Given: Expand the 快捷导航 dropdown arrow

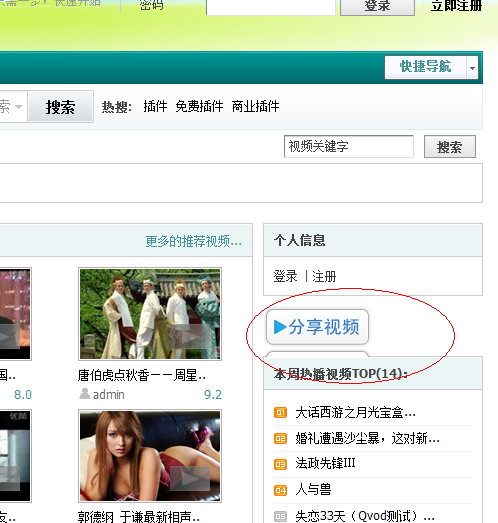Looking at the screenshot, I should [472, 68].
